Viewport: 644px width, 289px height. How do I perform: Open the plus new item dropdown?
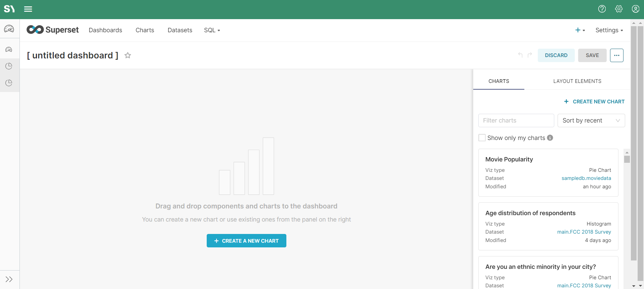[580, 30]
